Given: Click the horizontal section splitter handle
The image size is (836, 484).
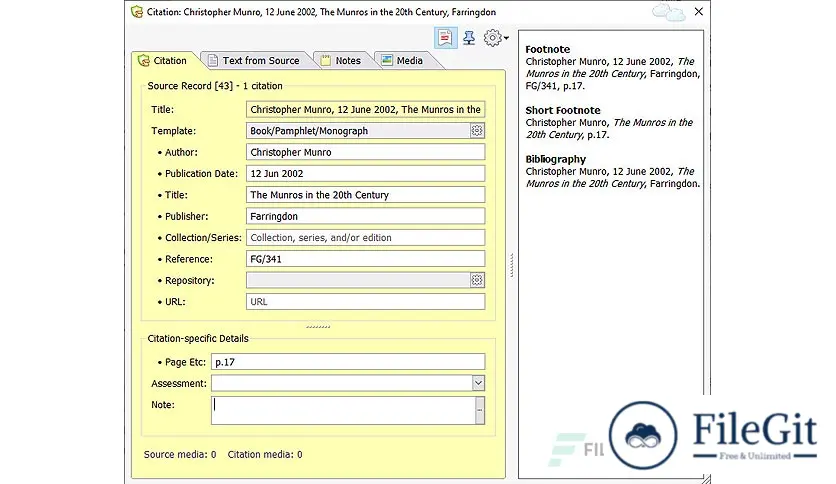Looking at the screenshot, I should pos(318,327).
